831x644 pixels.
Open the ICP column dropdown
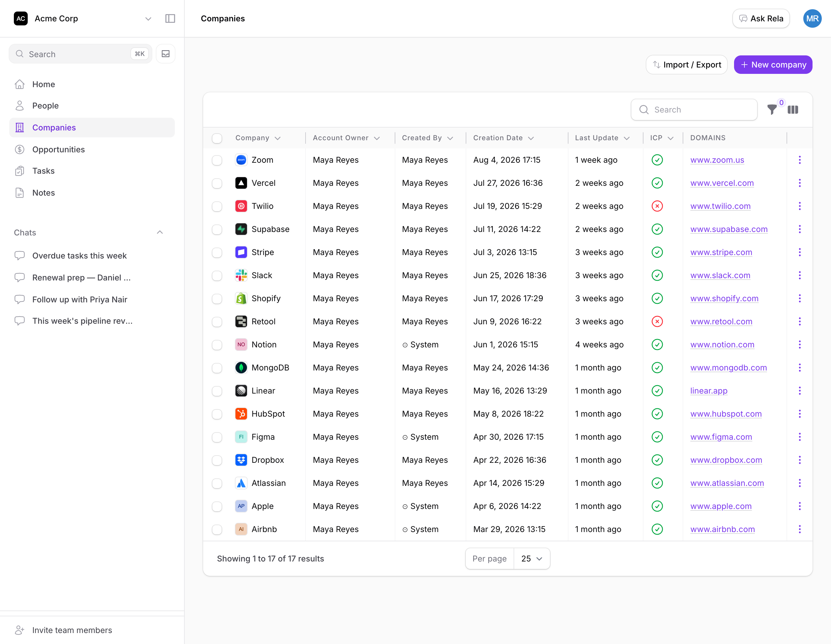(671, 138)
